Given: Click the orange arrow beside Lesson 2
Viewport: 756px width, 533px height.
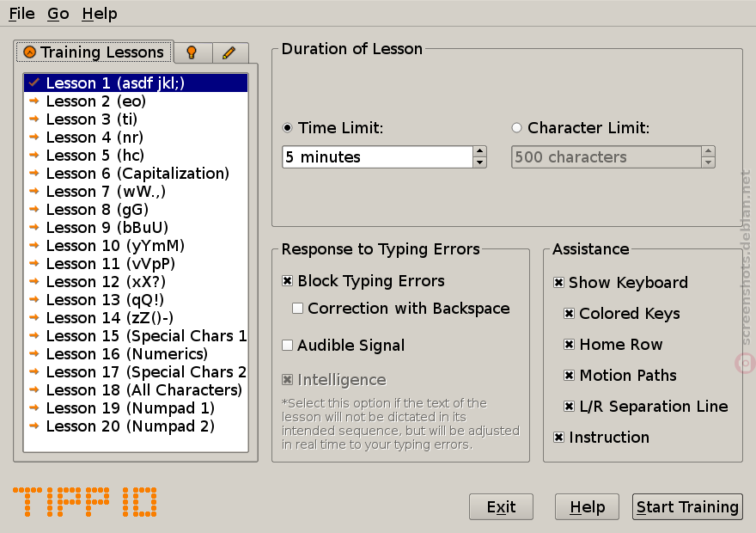Looking at the screenshot, I should click(x=34, y=101).
